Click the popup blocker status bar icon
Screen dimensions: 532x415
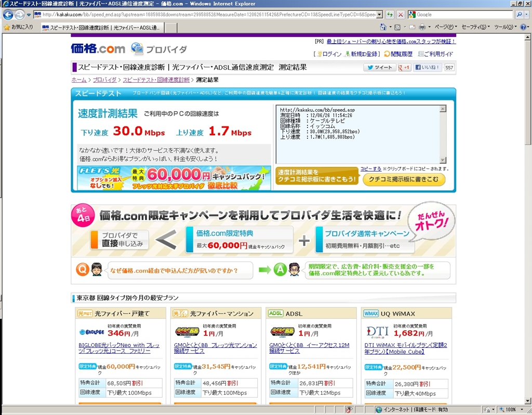(349, 410)
